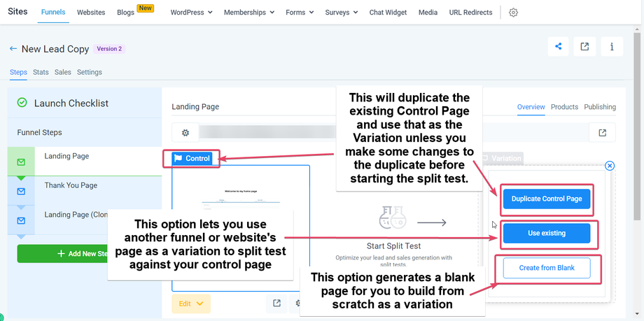Open funnel in new tab icon
Viewport: 644px width, 321px height.
click(584, 47)
